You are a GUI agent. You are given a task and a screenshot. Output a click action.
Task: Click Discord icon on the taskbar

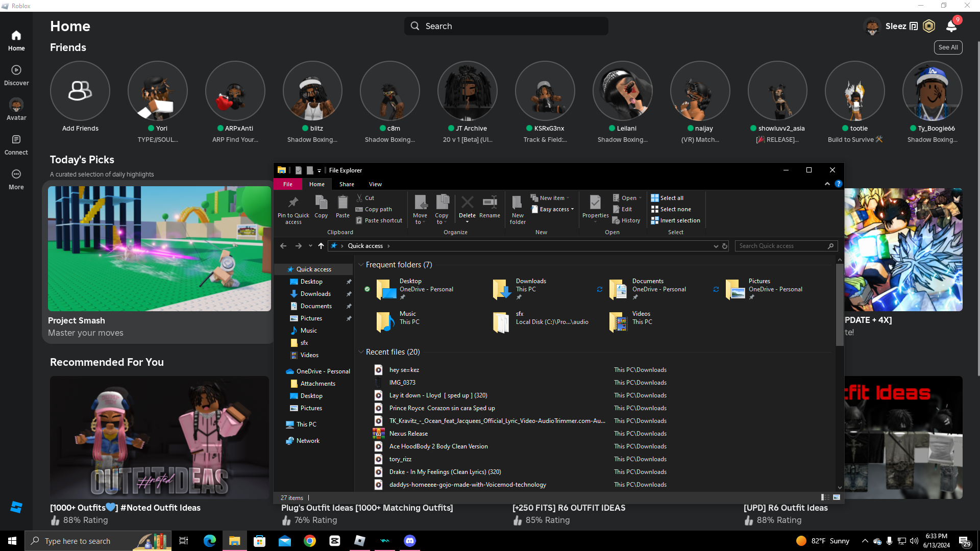pyautogui.click(x=410, y=541)
